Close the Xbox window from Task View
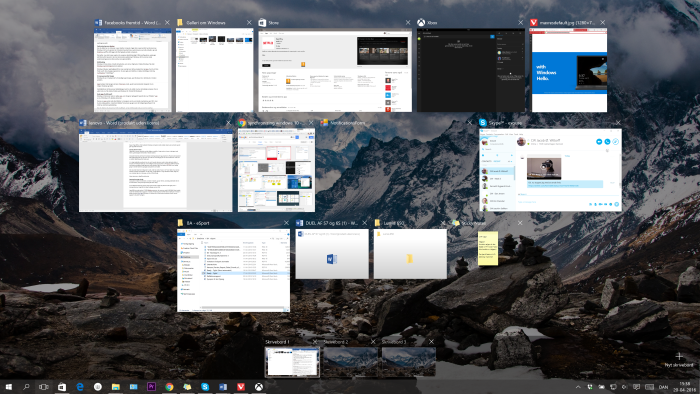This screenshot has width=700, height=394. 521,22
